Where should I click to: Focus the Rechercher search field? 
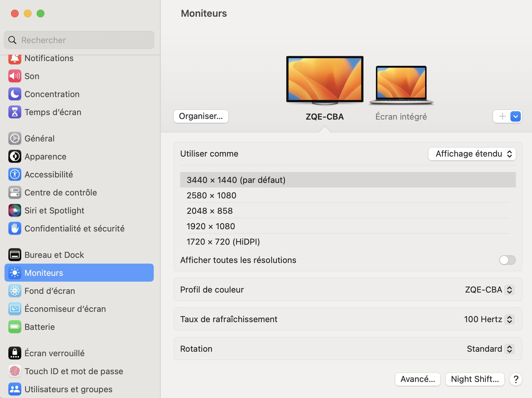(79, 40)
